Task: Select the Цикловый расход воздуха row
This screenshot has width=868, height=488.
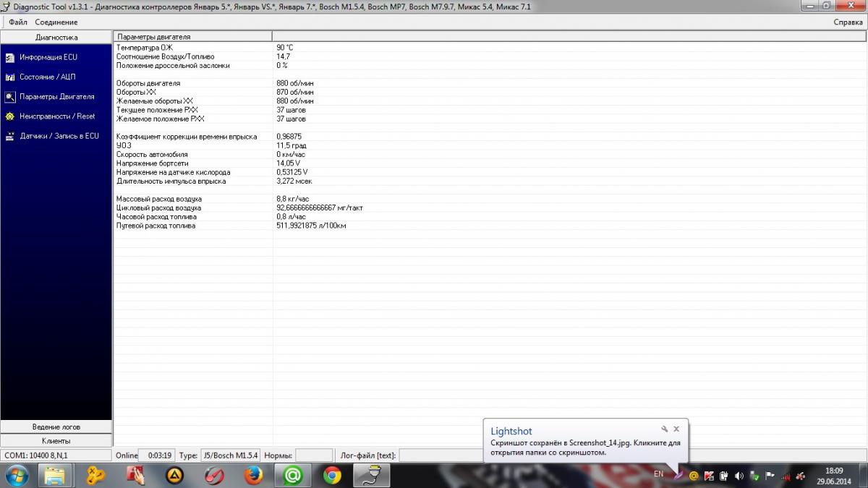Action: [490, 208]
